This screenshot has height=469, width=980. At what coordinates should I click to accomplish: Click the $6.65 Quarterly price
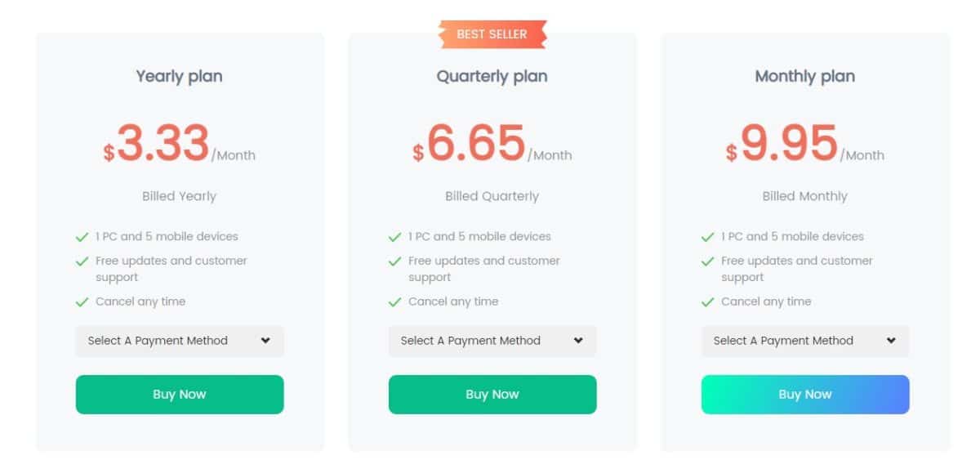[x=475, y=144]
